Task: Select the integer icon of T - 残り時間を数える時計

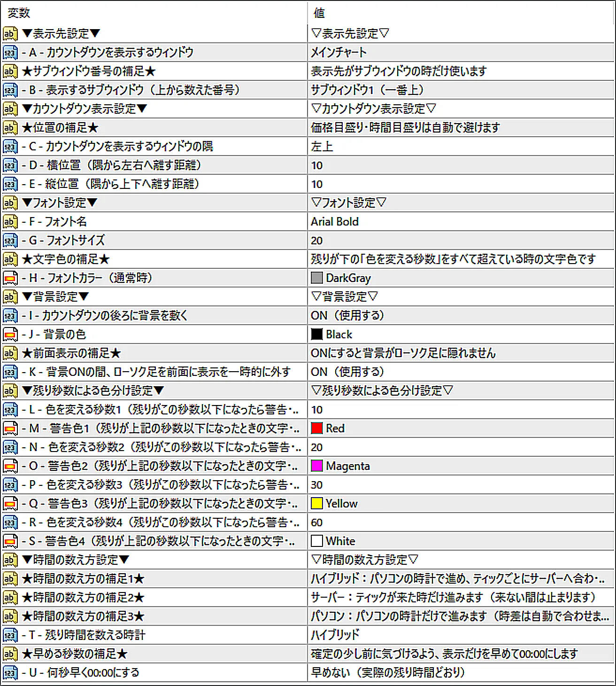Action: (10, 635)
